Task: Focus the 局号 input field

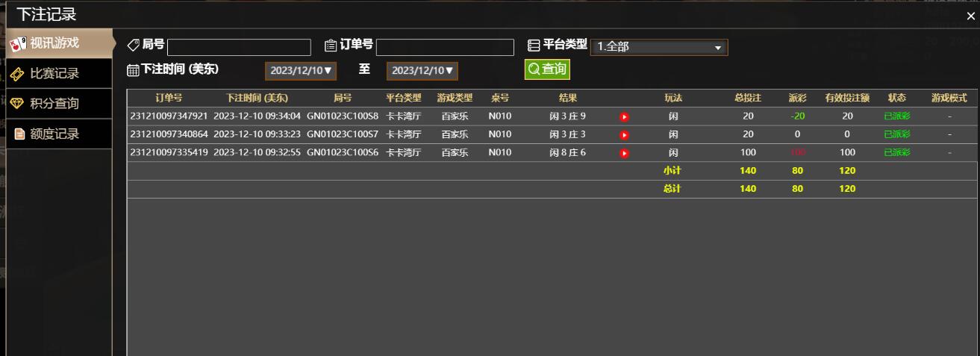Action: coord(239,47)
